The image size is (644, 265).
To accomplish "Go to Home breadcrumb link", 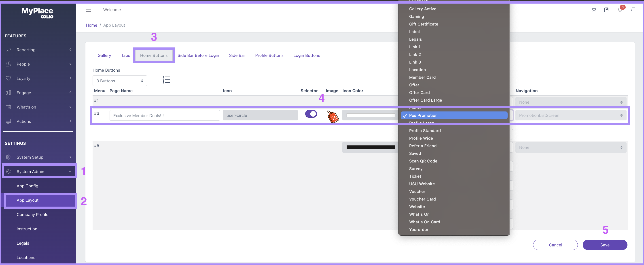I will pyautogui.click(x=91, y=25).
